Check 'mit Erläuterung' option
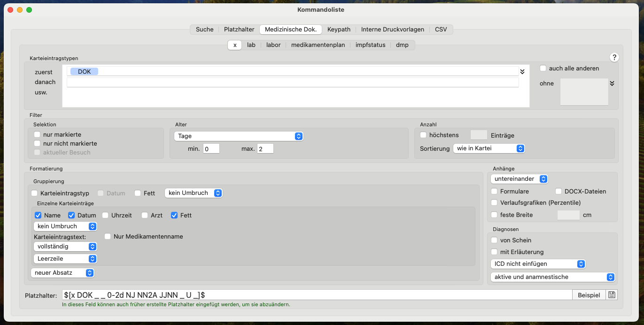644x325 pixels. point(494,252)
